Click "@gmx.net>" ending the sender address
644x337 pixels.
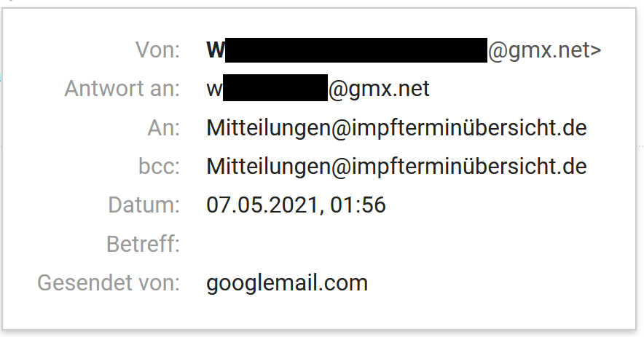(544, 50)
